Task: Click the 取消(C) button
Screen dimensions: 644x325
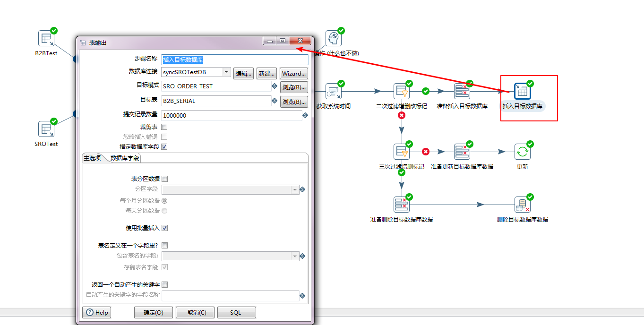Action: (195, 312)
